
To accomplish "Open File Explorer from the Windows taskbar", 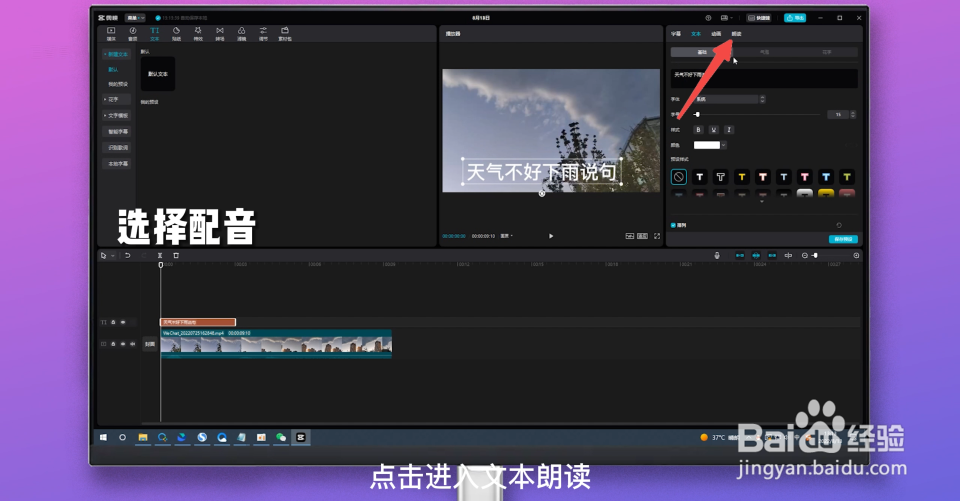I will (x=143, y=437).
